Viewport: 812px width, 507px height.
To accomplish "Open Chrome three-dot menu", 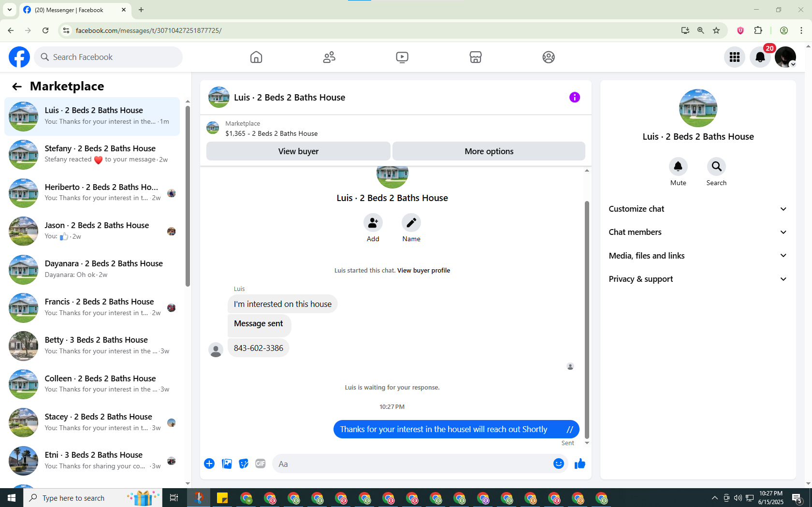I will click(x=801, y=30).
